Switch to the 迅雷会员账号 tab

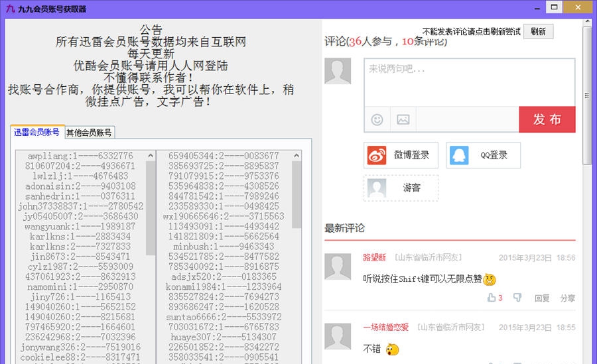(x=37, y=132)
